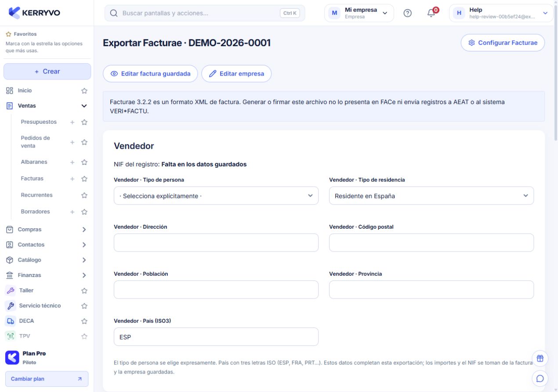
Task: Open Recurrentes under Ventas
Action: point(36,195)
